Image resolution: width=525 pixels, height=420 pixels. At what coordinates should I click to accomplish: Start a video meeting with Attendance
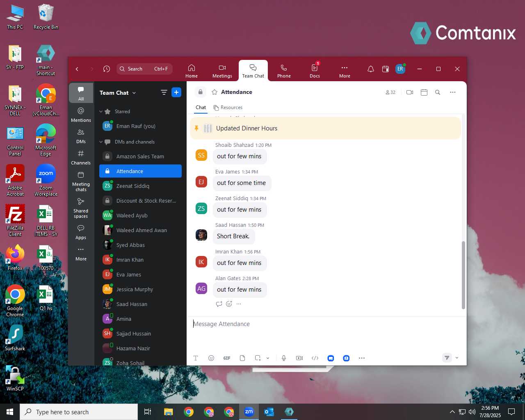pos(409,92)
